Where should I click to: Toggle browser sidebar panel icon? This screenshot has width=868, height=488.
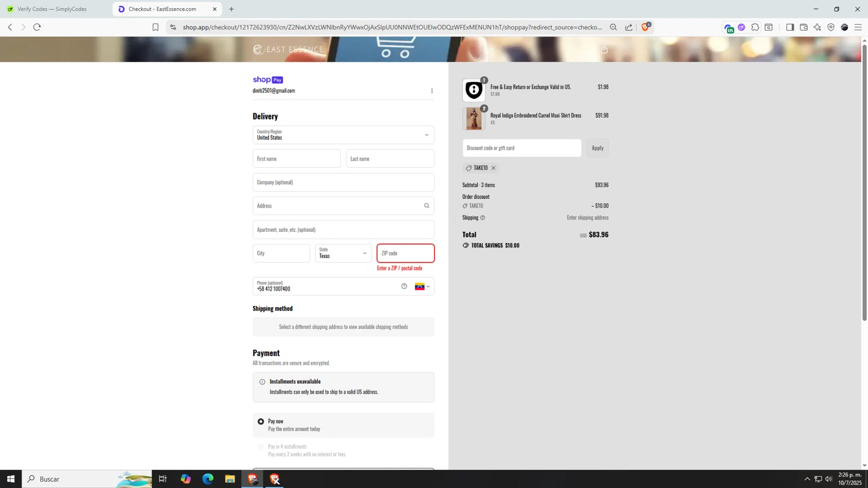pos(790,27)
